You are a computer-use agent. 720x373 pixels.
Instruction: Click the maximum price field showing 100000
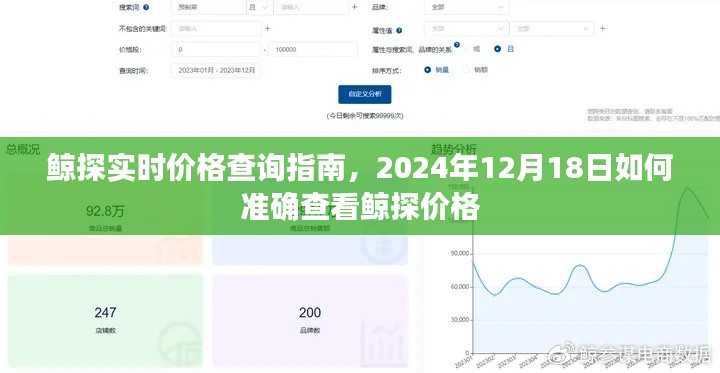point(313,49)
